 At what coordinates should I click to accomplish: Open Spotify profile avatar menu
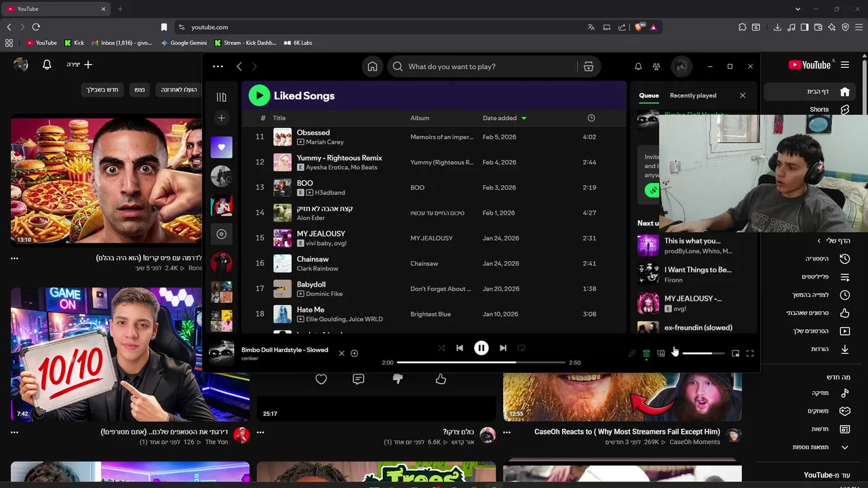(682, 66)
